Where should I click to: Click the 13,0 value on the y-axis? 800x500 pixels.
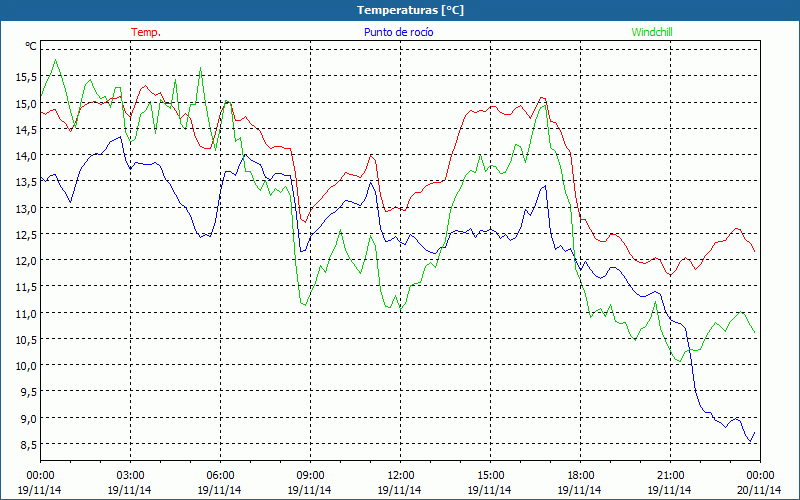(26, 209)
